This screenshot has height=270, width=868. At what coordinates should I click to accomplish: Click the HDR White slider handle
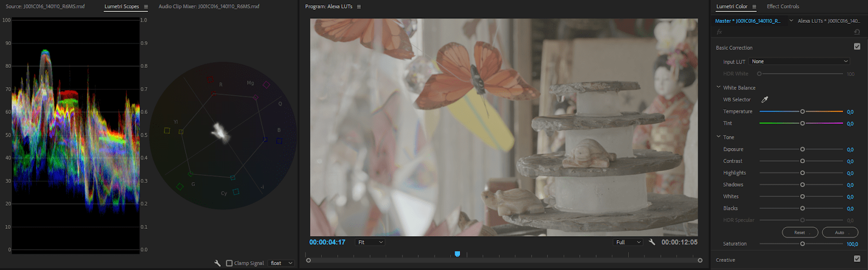click(759, 74)
